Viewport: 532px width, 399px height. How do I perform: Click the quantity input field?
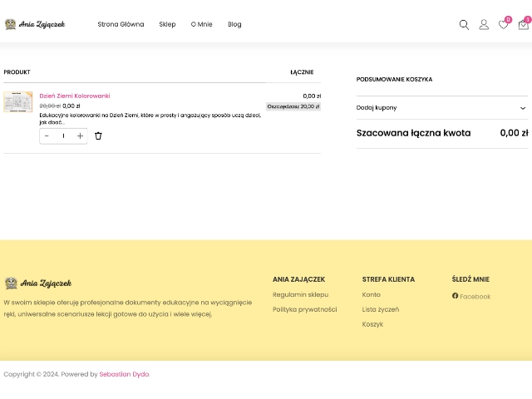pyautogui.click(x=63, y=135)
